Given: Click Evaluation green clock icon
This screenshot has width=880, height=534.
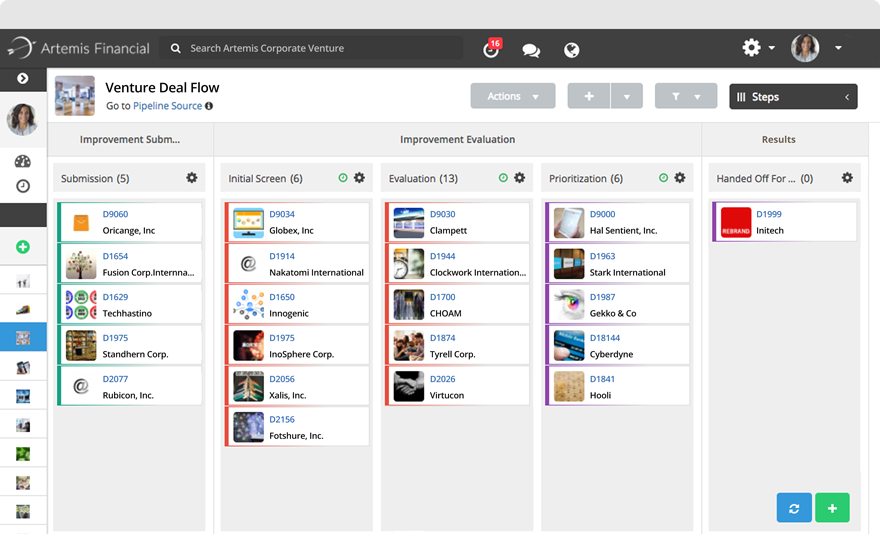Looking at the screenshot, I should [503, 178].
